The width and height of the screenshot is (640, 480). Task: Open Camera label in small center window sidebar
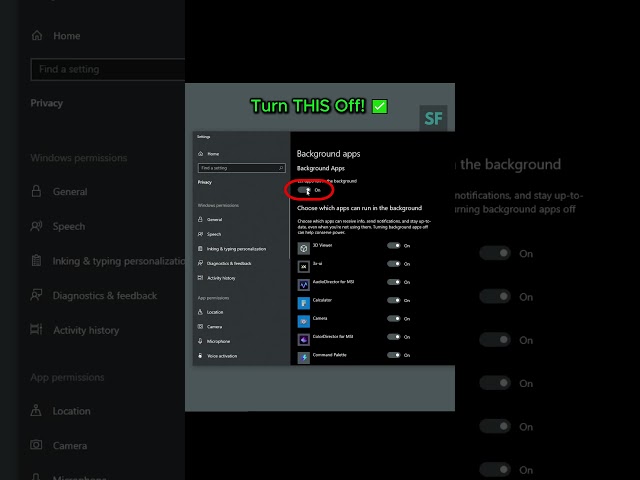[x=214, y=327]
